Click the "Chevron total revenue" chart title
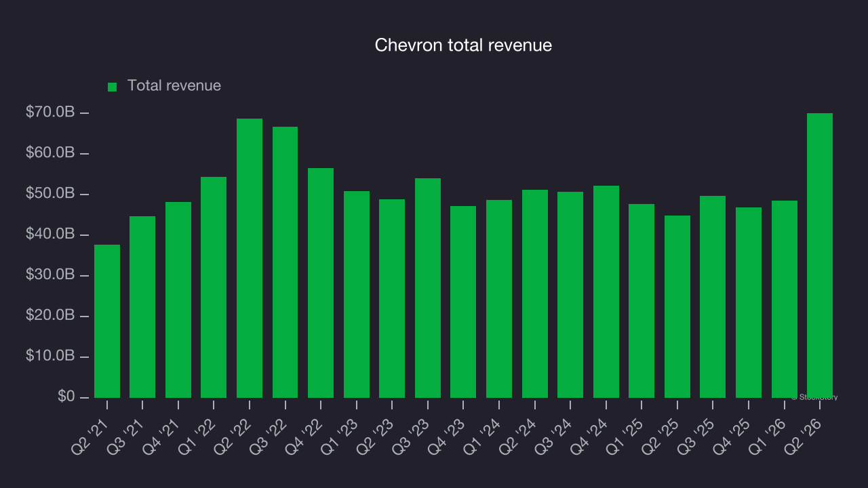868x488 pixels. (464, 45)
